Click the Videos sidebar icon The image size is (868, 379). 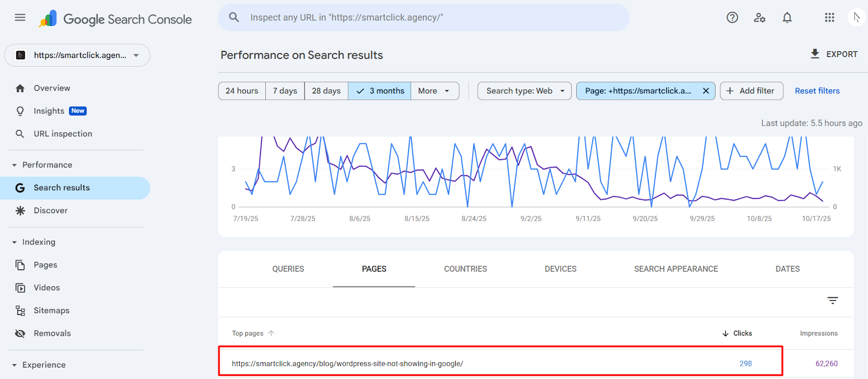[20, 288]
